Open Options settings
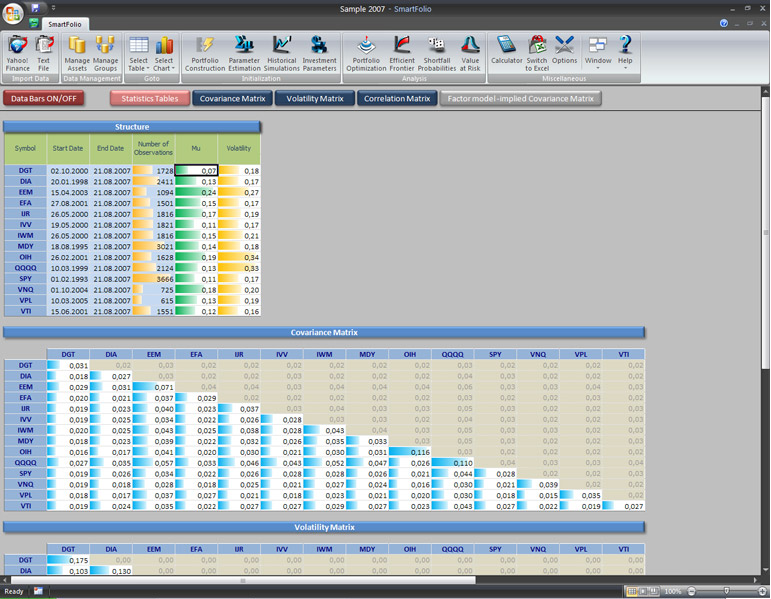Image resolution: width=771 pixels, height=599 pixels. click(564, 50)
